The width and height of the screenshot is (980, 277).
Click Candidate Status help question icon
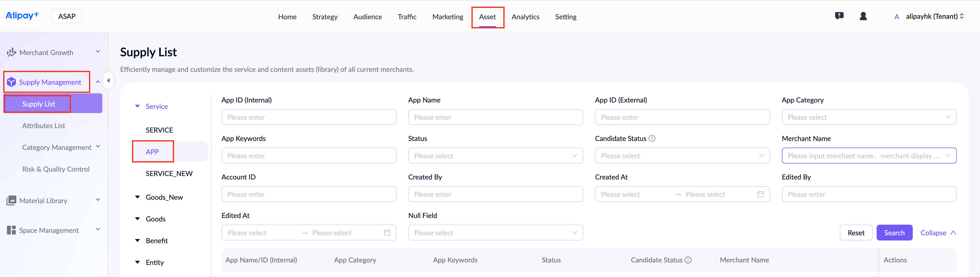pyautogui.click(x=652, y=138)
